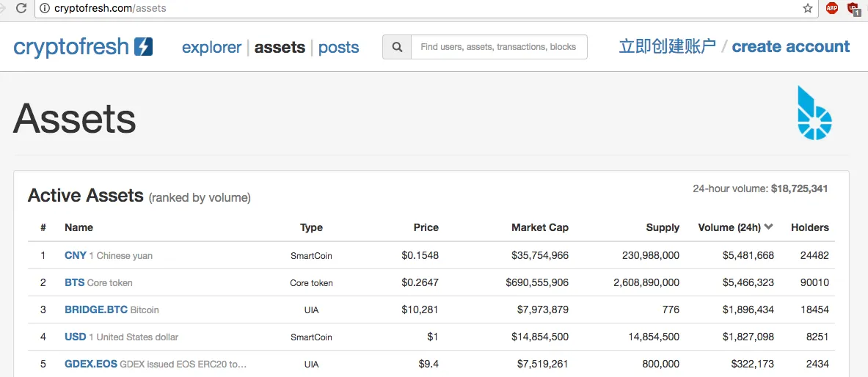Image resolution: width=868 pixels, height=377 pixels.
Task: Click market cap $7,973,879
Action: pyautogui.click(x=542, y=310)
